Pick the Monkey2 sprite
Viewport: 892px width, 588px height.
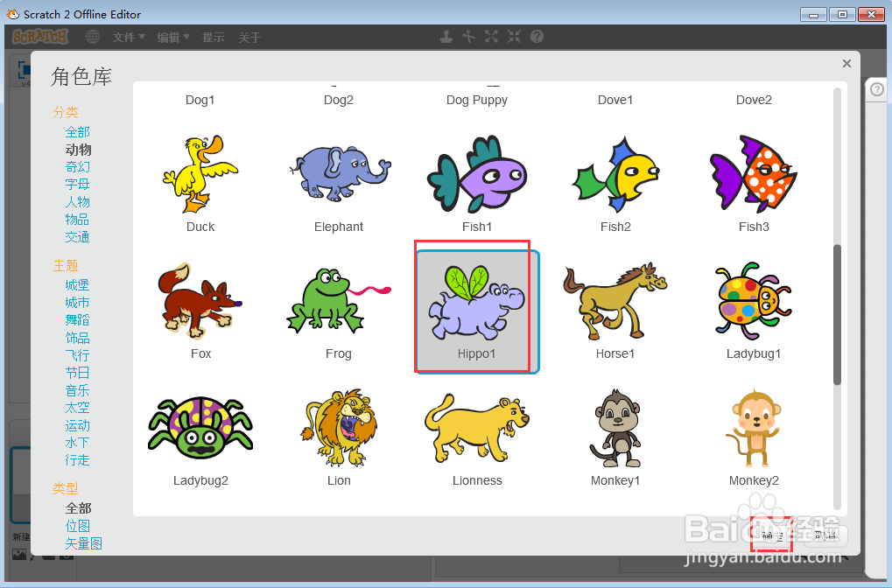coord(754,428)
